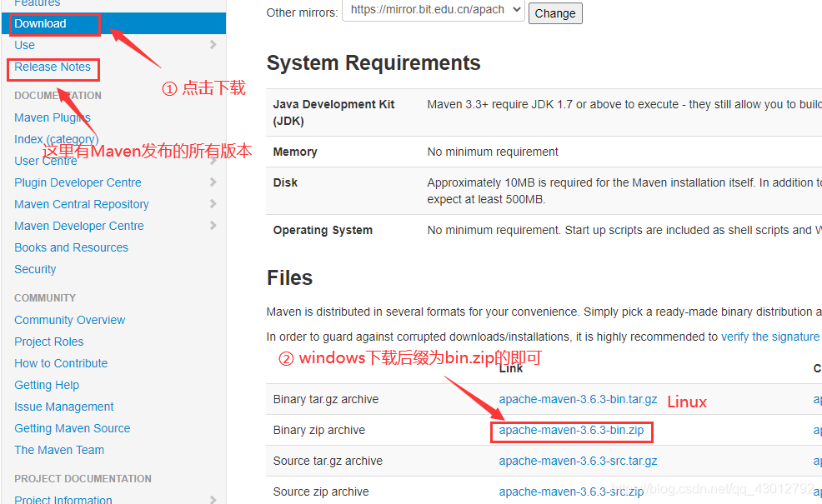
Task: Select the System Requirements heading
Action: (373, 62)
